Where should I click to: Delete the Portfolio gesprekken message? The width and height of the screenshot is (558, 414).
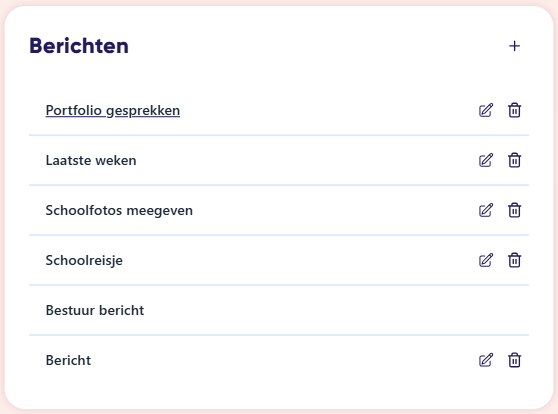pyautogui.click(x=514, y=110)
